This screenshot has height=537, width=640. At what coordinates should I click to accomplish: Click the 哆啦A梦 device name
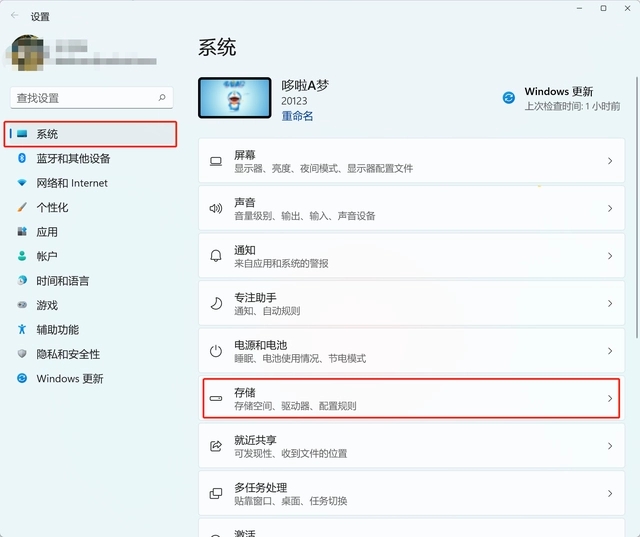pos(305,86)
